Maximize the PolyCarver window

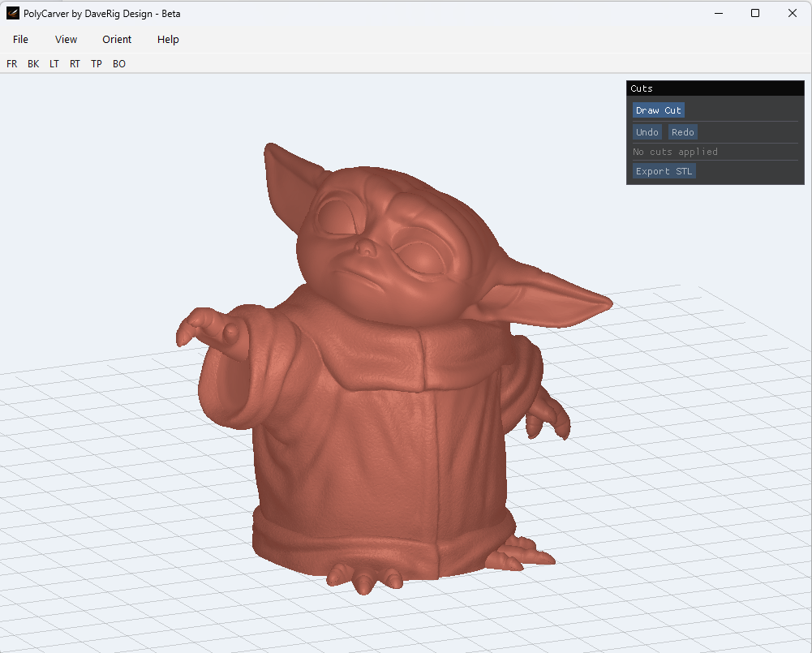(x=755, y=14)
